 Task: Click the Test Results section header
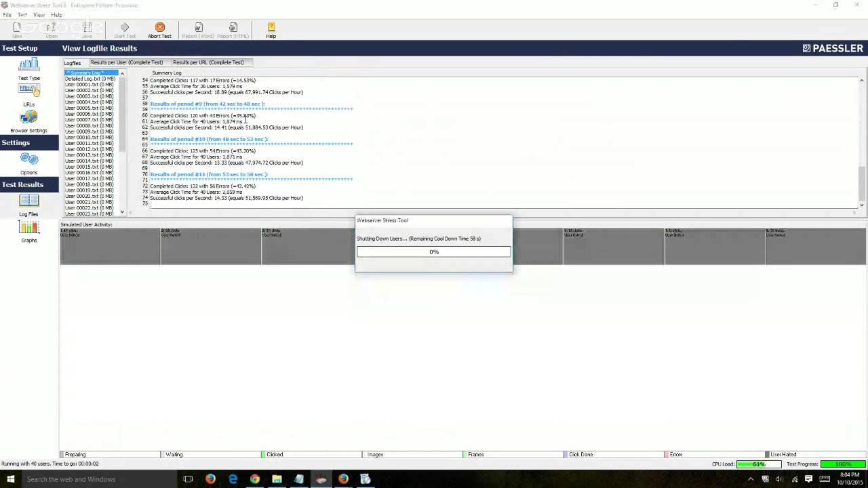pyautogui.click(x=29, y=184)
